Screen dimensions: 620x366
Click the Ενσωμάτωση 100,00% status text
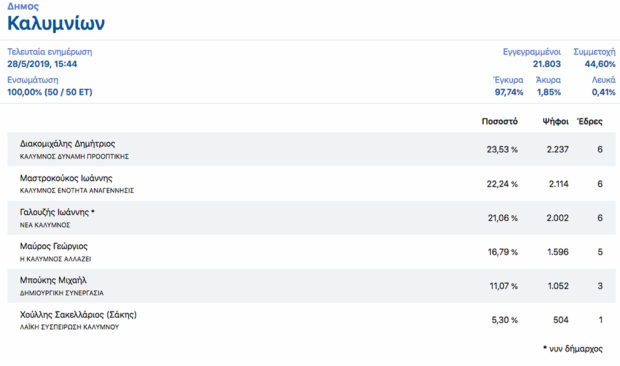pyautogui.click(x=50, y=92)
